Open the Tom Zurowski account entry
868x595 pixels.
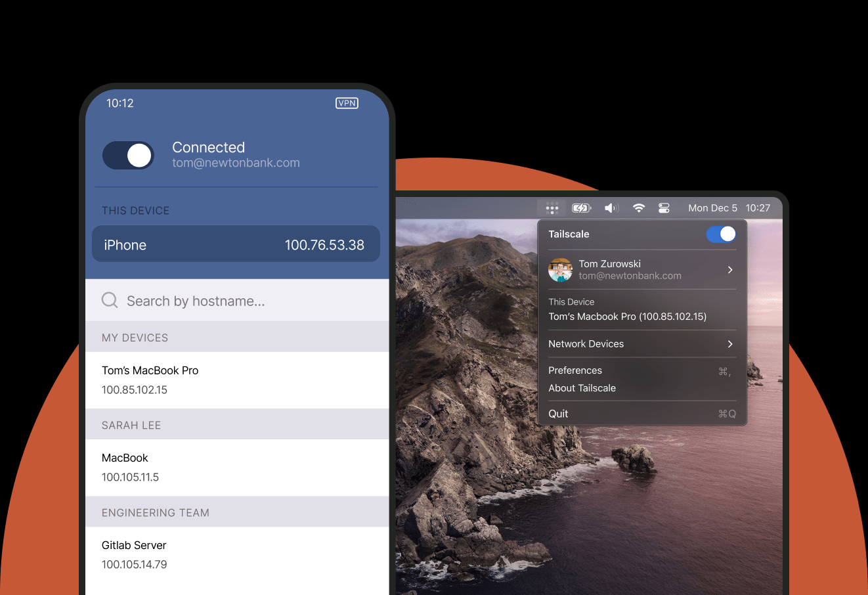642,270
